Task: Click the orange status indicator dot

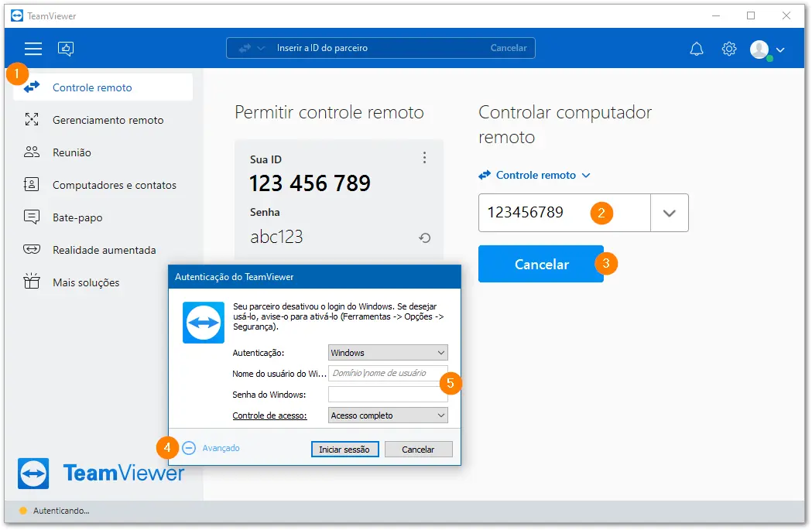Action: tap(22, 511)
